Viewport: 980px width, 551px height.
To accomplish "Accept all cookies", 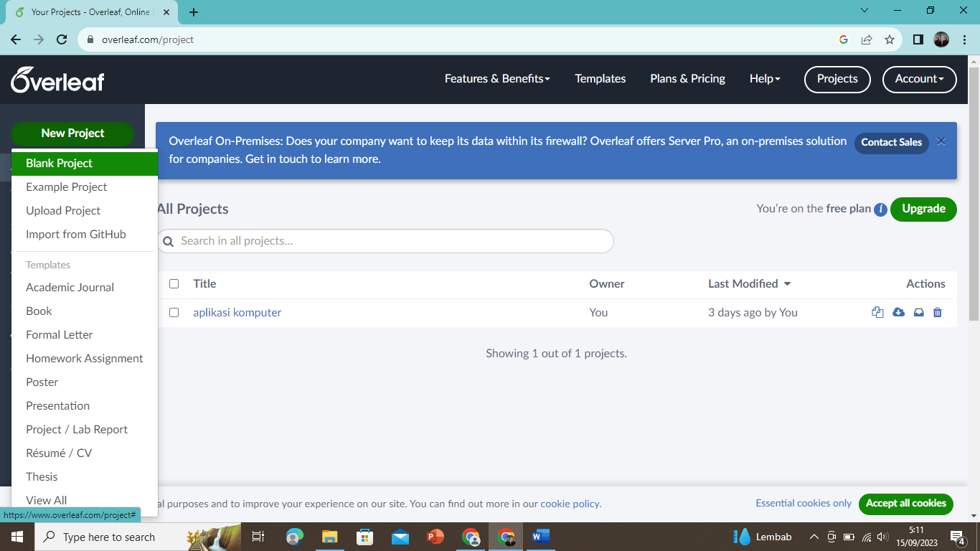I will click(905, 504).
